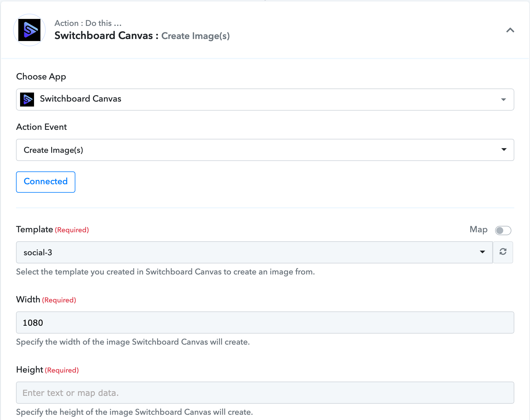Open the Choose App dropdown
The width and height of the screenshot is (530, 420).
(x=265, y=99)
